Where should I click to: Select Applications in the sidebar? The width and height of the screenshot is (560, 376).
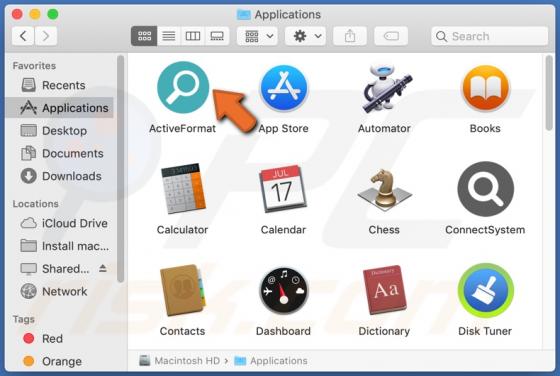pos(59,108)
